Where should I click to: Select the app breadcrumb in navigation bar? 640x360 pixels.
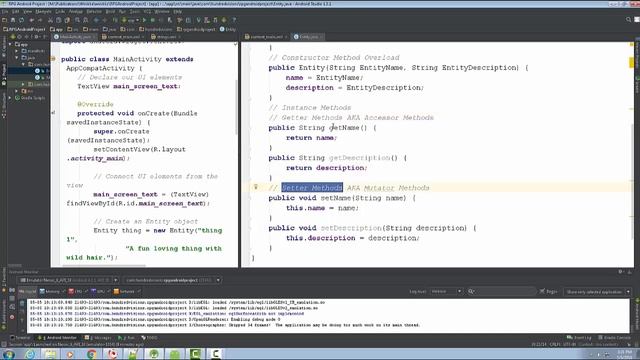pyautogui.click(x=57, y=29)
